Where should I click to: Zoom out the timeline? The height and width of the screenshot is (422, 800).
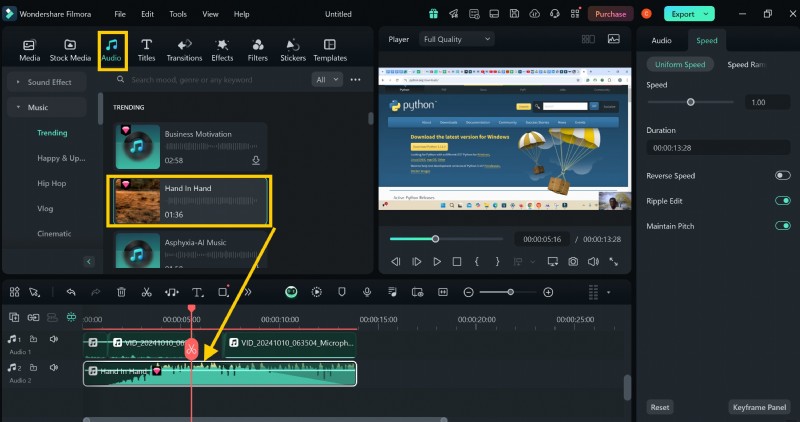click(468, 292)
